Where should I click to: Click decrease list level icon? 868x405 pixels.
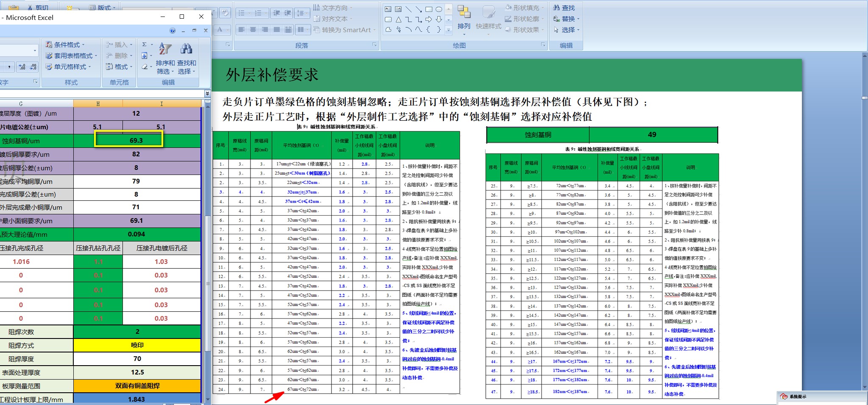tap(277, 13)
